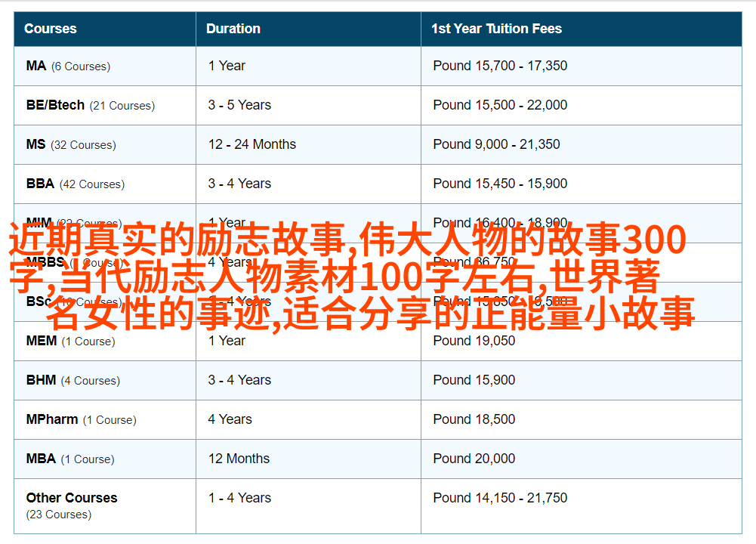756x544 pixels.
Task: Select the Pound 19,050 fee cell
Action: click(474, 341)
